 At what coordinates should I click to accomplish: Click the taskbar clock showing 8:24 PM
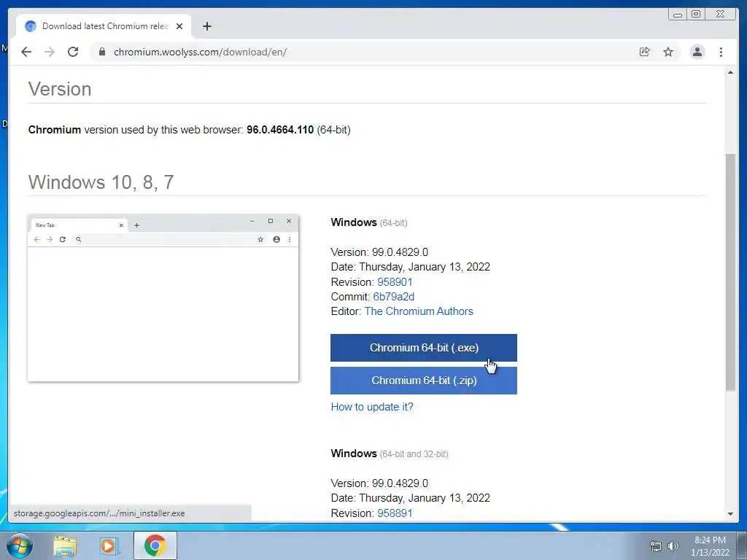coord(710,546)
